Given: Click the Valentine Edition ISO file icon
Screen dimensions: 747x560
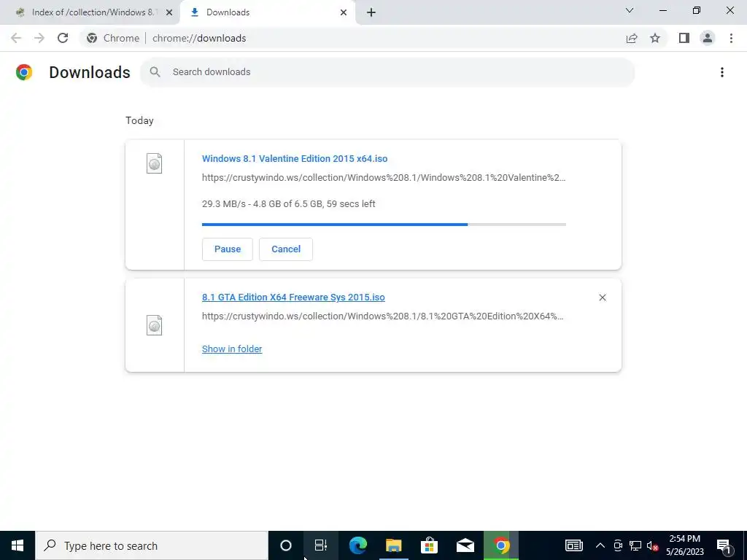Looking at the screenshot, I should (x=155, y=163).
